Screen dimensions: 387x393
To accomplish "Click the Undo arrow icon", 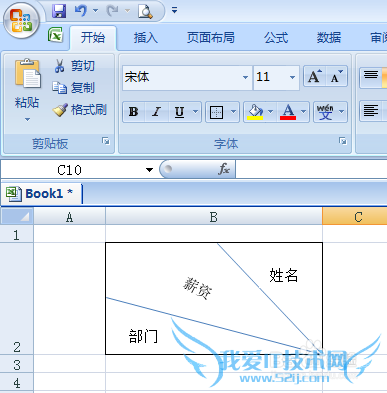I will click(81, 11).
